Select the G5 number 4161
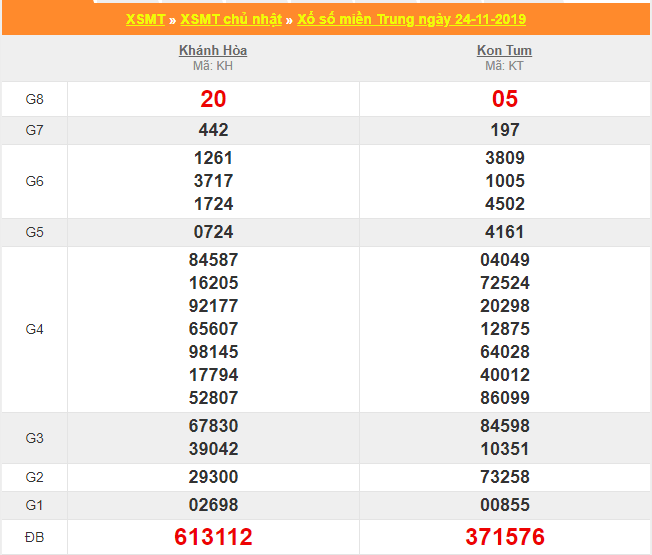 505,232
